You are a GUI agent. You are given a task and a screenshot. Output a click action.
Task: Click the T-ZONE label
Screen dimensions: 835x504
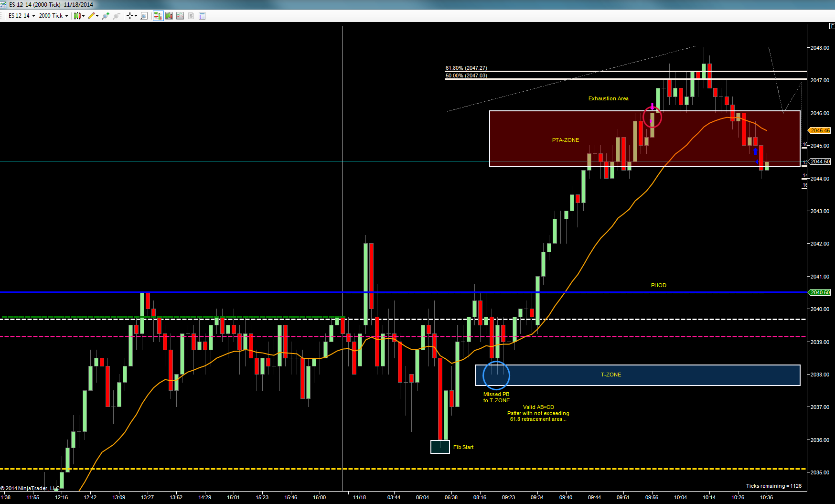611,375
